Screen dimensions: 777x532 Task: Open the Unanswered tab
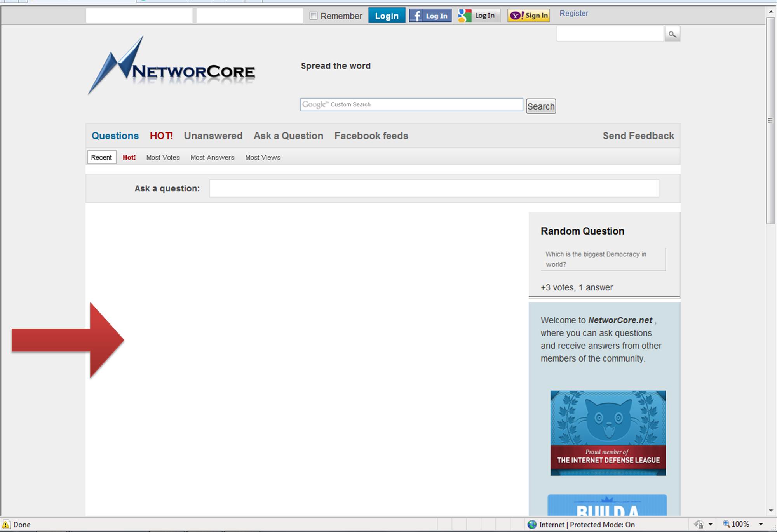coord(213,136)
